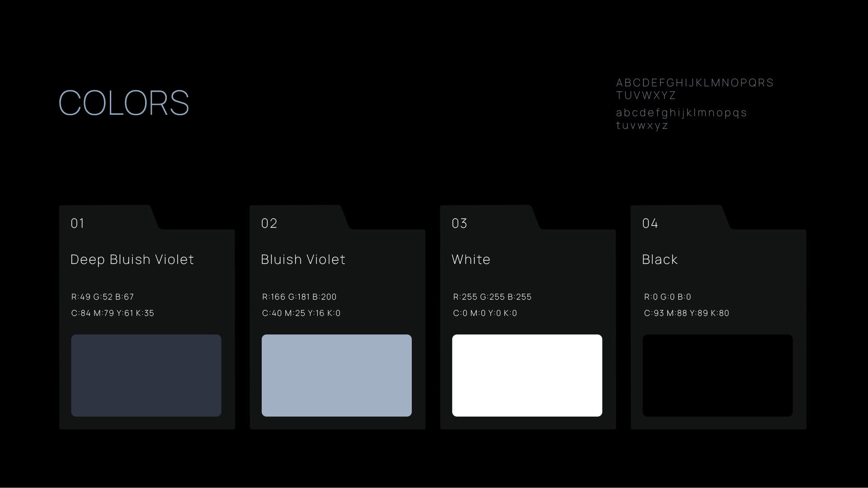Select the C:40 M:25 Y:16 K:0 value
Image resolution: width=868 pixels, height=488 pixels.
pos(301,313)
